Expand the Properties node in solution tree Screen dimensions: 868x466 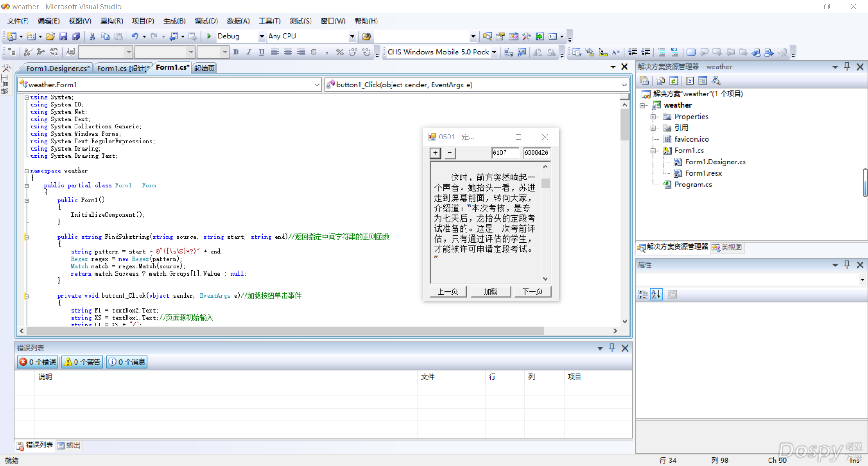(x=653, y=117)
